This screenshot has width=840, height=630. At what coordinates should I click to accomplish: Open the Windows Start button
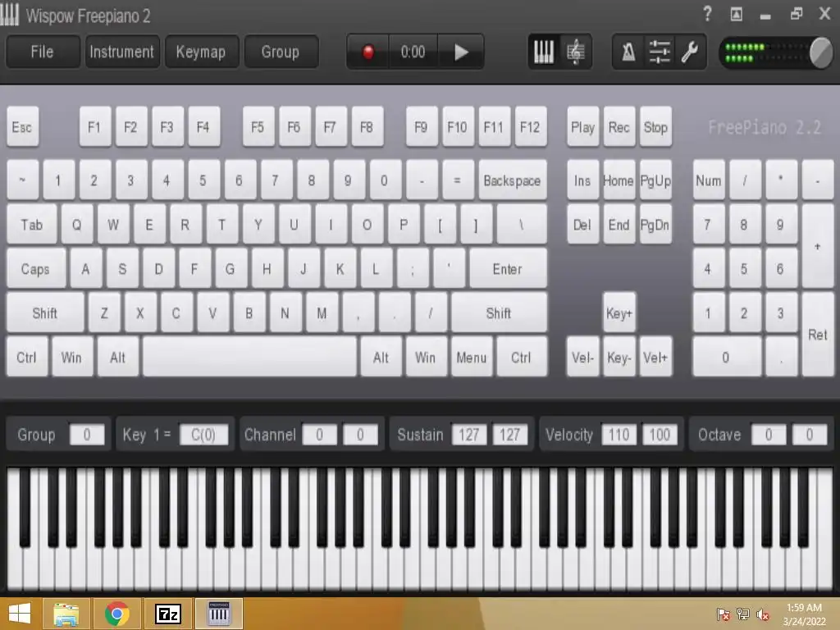[20, 614]
